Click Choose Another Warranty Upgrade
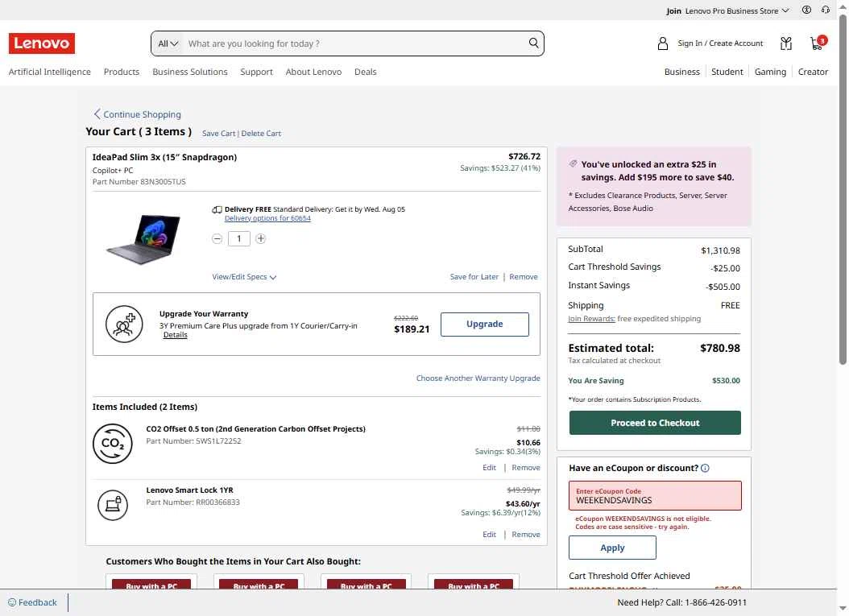The height and width of the screenshot is (616, 849). pos(478,378)
